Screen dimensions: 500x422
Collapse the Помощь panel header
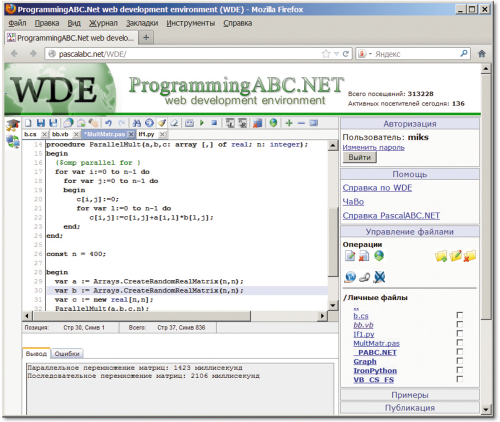(x=410, y=174)
